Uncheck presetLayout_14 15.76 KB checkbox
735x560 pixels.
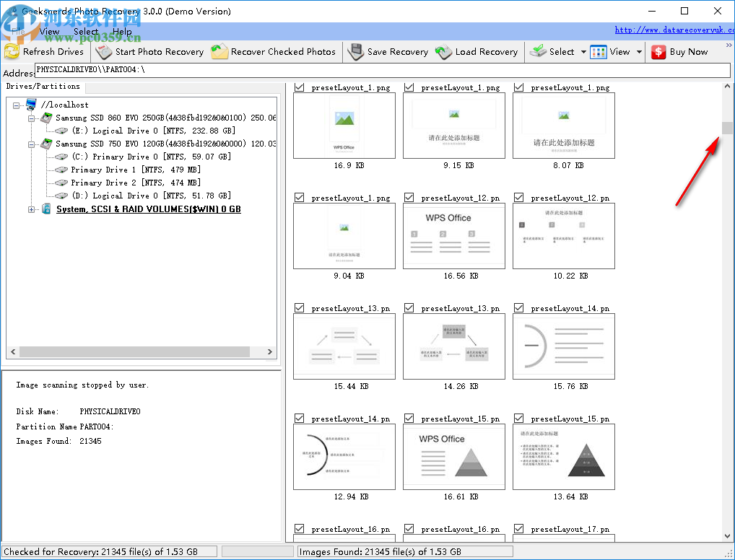(518, 307)
